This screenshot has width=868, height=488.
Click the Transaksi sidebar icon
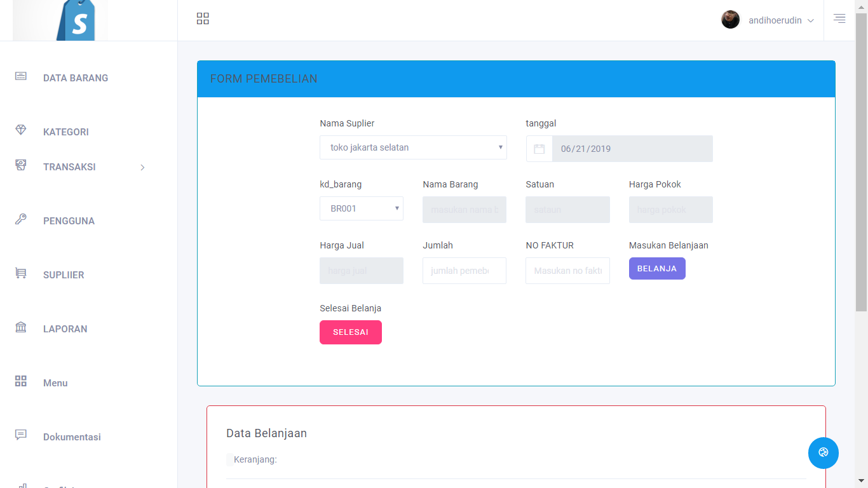(21, 165)
